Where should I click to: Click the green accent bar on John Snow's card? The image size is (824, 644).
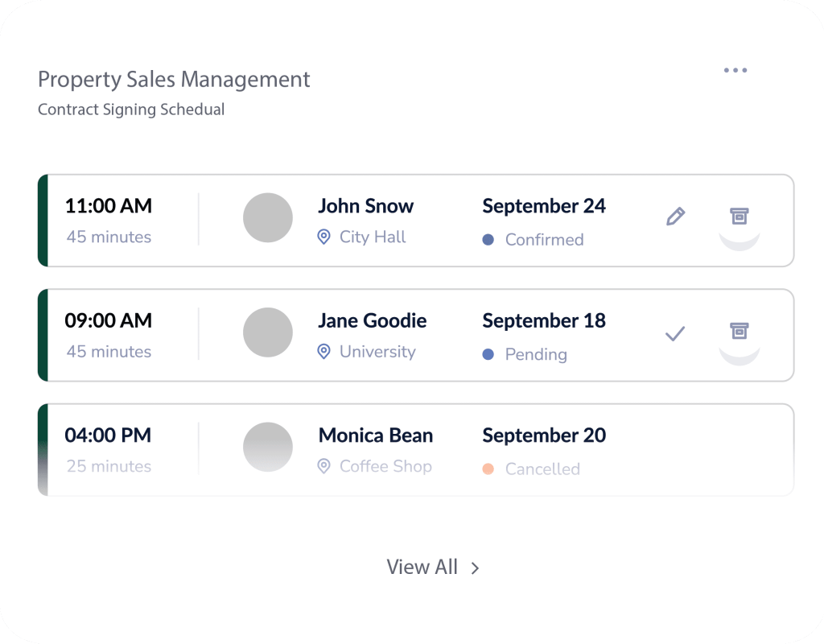tap(41, 218)
